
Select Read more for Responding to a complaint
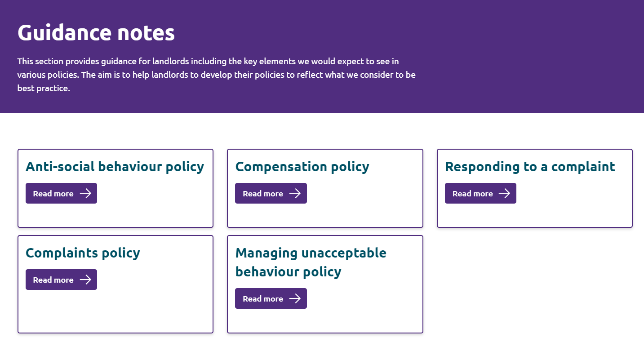tap(480, 193)
